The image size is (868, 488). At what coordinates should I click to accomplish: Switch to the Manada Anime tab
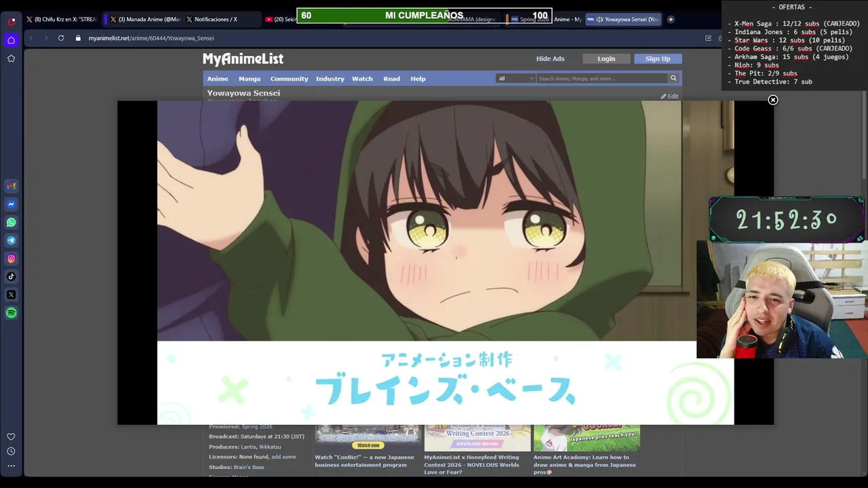tap(144, 19)
